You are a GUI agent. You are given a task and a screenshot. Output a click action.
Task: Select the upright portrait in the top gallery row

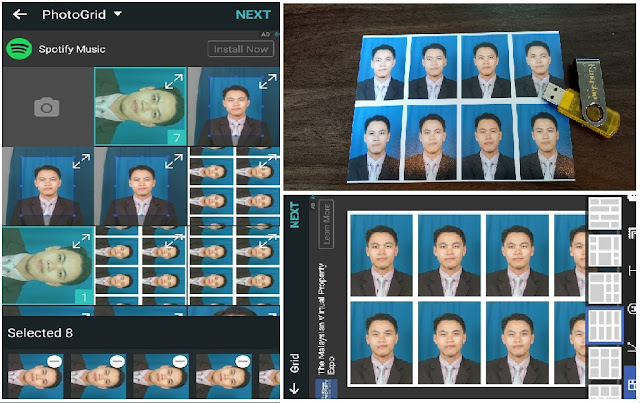click(234, 107)
